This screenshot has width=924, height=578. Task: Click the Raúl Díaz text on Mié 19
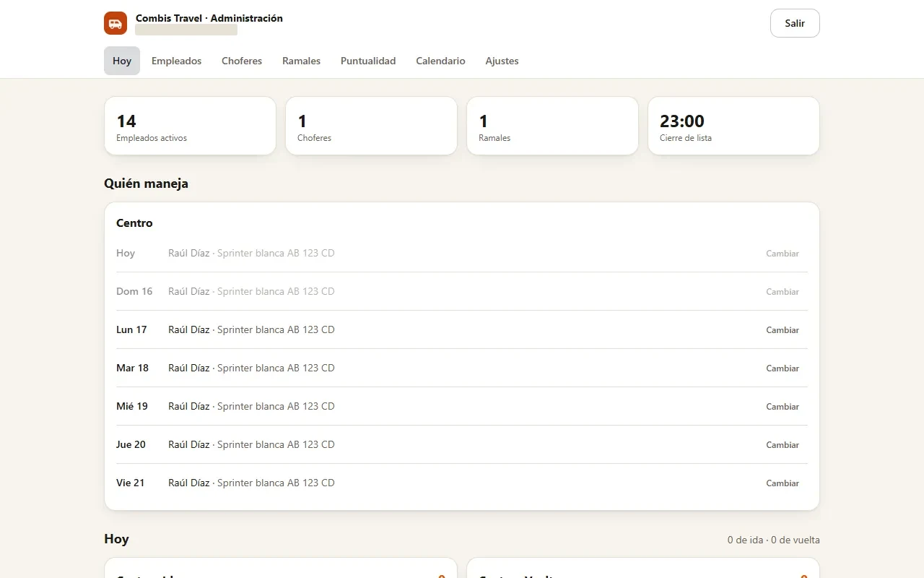[x=189, y=406]
